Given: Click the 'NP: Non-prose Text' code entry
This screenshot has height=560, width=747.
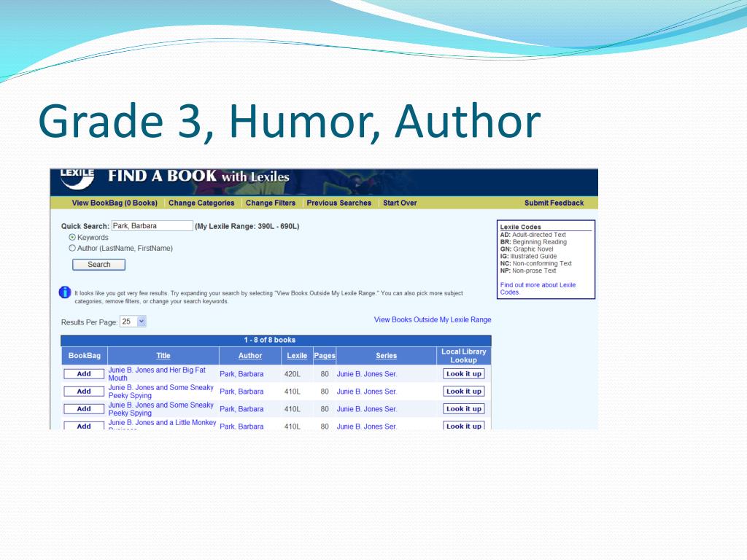Looking at the screenshot, I should tap(528, 271).
